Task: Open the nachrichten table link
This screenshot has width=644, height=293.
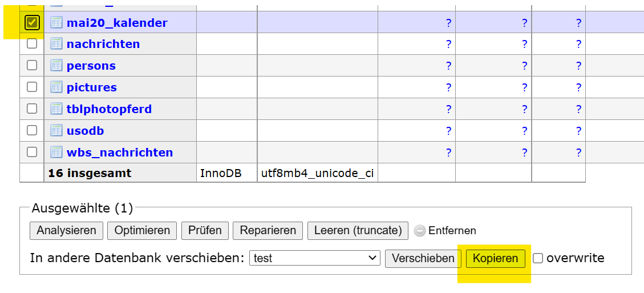Action: [103, 44]
